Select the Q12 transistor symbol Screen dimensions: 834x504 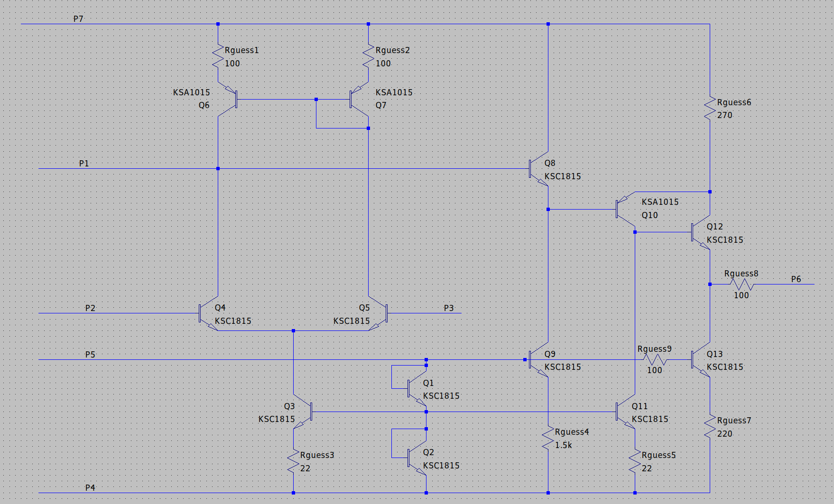coord(701,232)
